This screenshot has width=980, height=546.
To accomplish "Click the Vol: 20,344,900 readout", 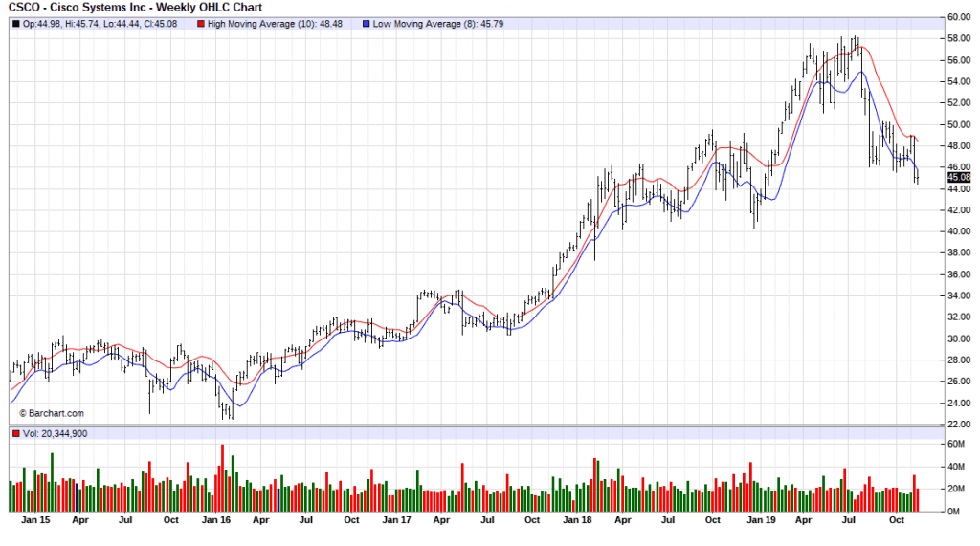I will coord(56,434).
